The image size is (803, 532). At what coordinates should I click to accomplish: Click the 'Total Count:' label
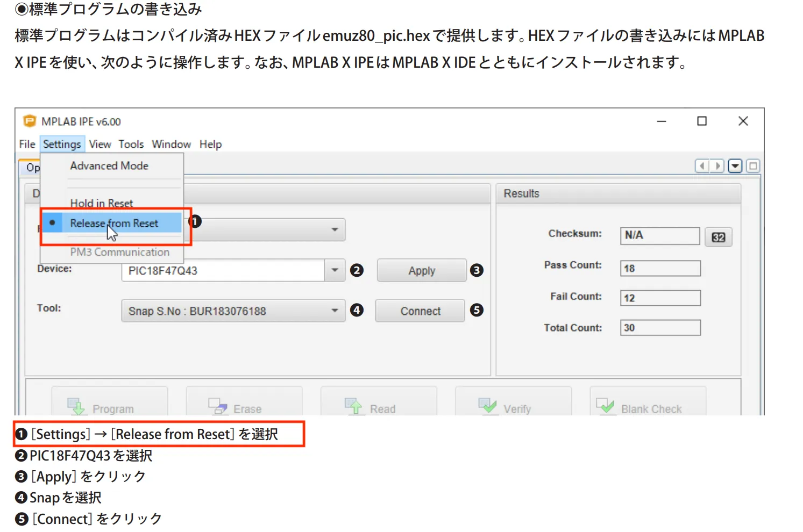coord(573,328)
